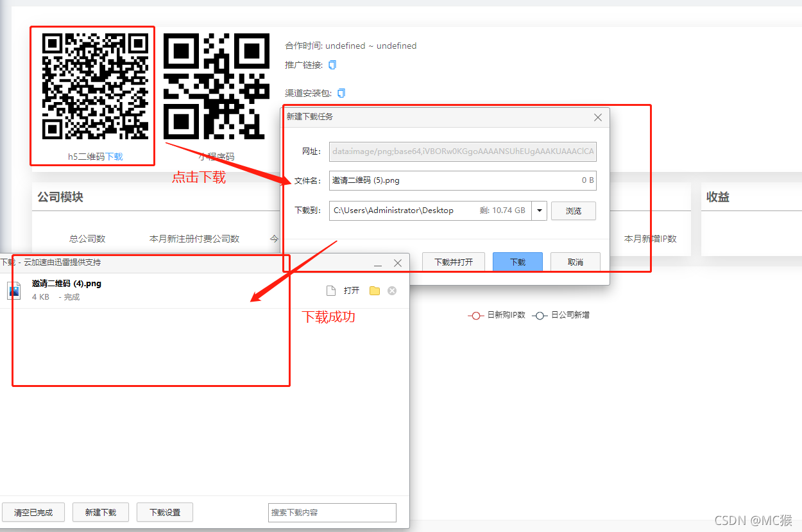The image size is (802, 532).
Task: Click the 网址 URL field
Action: pyautogui.click(x=463, y=151)
